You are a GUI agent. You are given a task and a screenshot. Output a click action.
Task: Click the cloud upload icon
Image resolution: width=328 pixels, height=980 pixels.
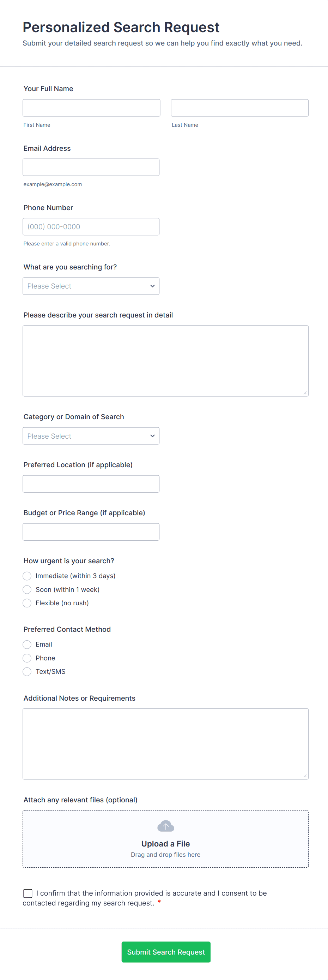166,826
